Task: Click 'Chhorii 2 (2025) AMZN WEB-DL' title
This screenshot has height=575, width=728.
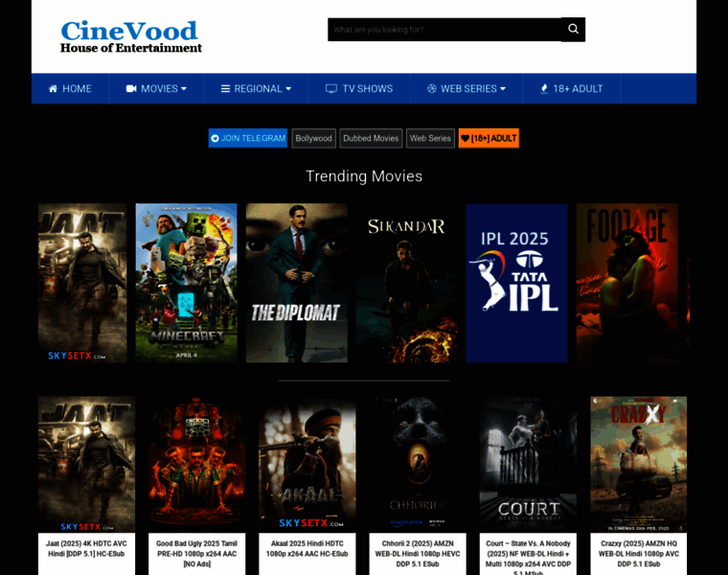Action: coord(418,554)
